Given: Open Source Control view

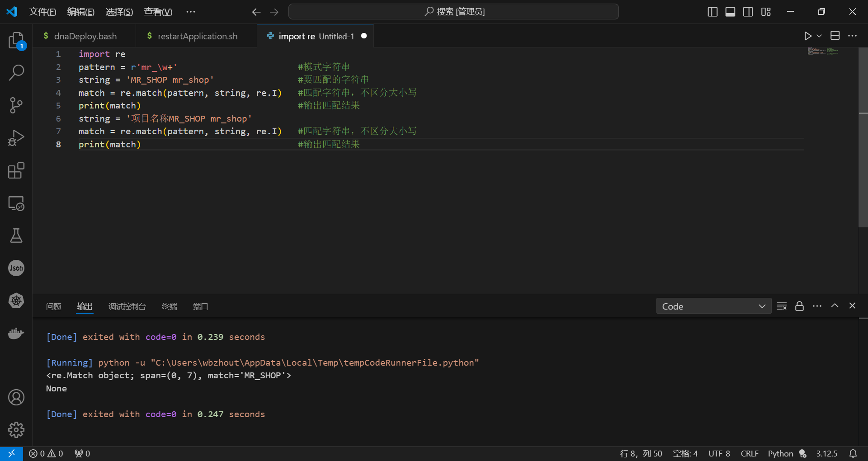Looking at the screenshot, I should 16,105.
